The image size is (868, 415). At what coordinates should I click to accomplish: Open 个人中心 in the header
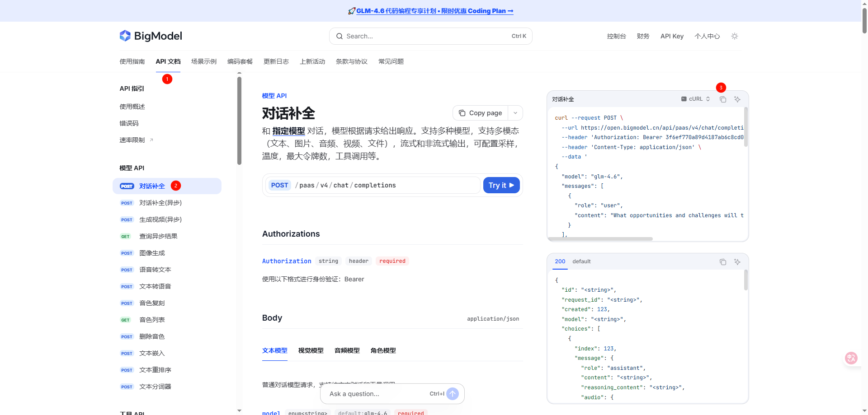coord(707,36)
